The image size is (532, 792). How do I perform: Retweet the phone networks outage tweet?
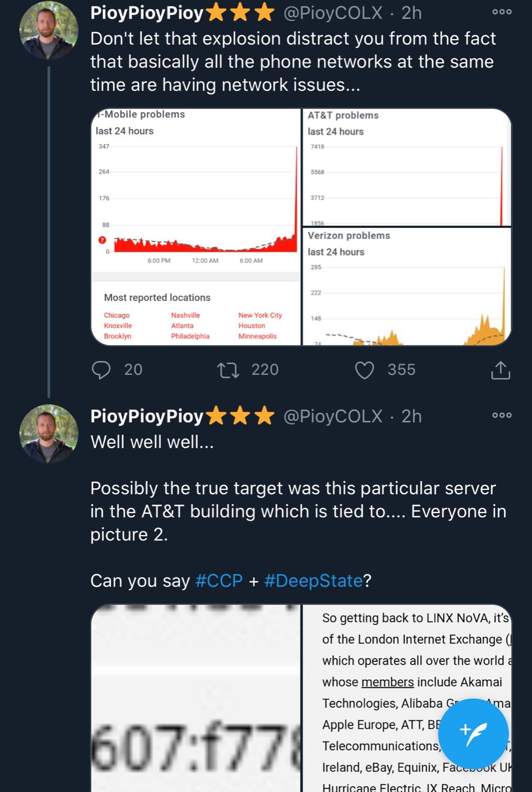tap(228, 370)
